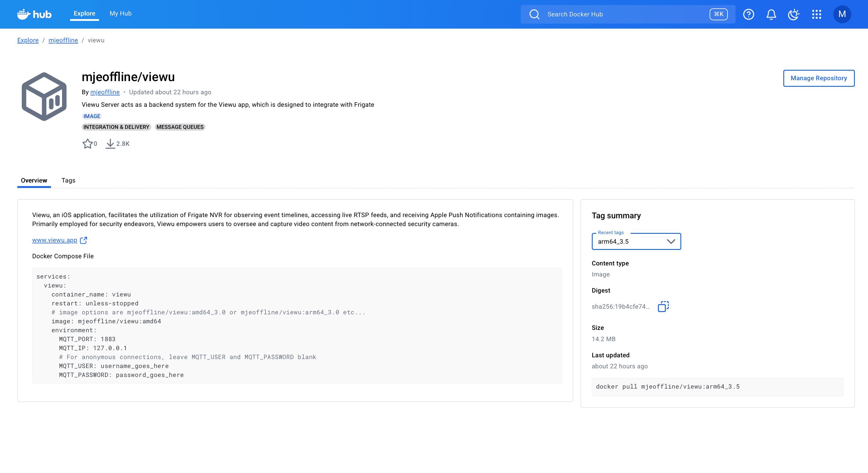Visit the www.viewu.app link
Screen dimensions: 868x473
tap(54, 240)
